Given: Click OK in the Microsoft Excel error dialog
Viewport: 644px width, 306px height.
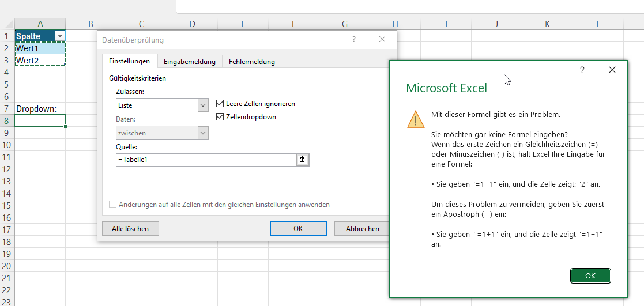Looking at the screenshot, I should point(590,276).
